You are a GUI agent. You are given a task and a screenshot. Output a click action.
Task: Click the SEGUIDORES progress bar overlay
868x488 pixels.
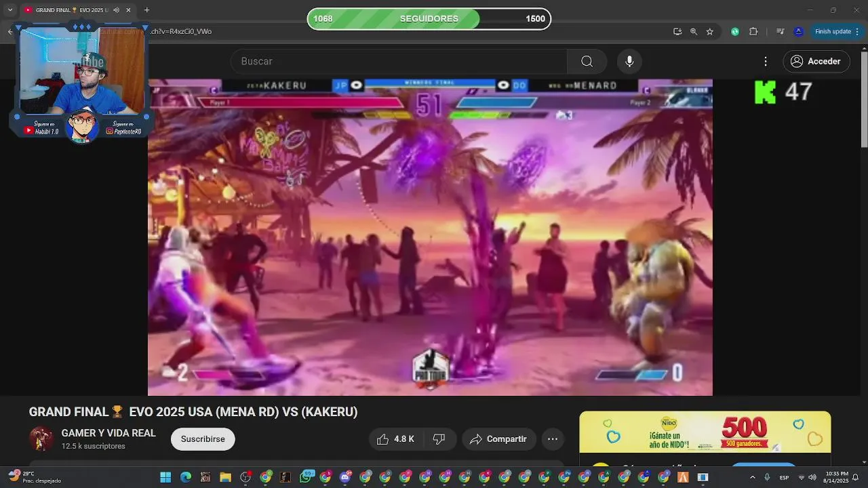click(429, 19)
